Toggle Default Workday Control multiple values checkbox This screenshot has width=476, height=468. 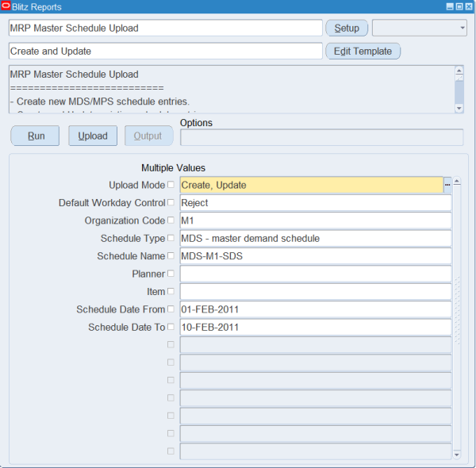point(171,202)
